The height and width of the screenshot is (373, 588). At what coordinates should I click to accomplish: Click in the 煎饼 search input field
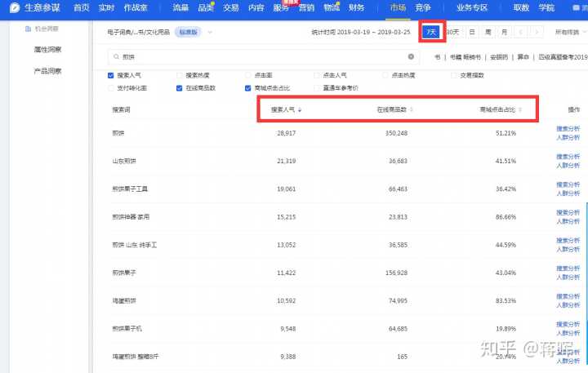(261, 57)
